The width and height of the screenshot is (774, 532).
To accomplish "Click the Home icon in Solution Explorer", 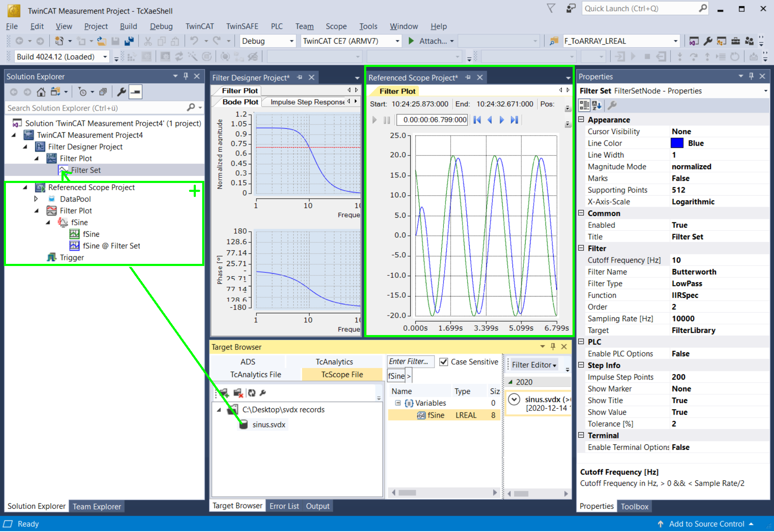I will click(41, 92).
